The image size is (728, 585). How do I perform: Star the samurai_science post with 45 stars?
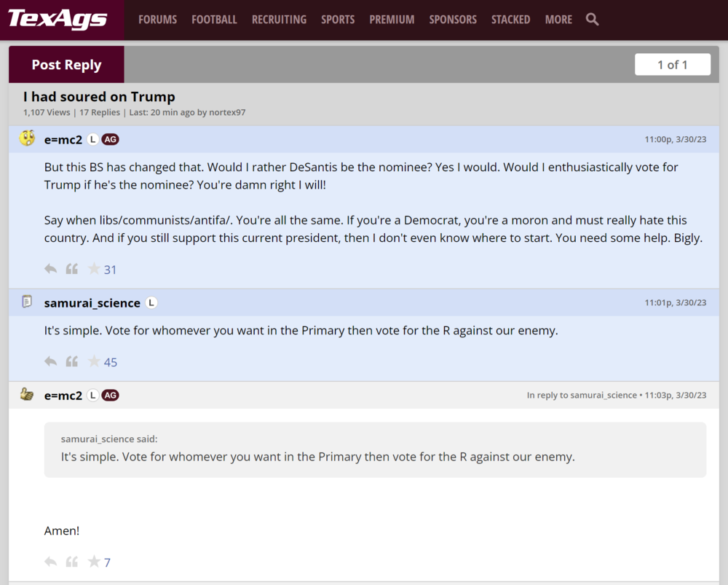(94, 361)
